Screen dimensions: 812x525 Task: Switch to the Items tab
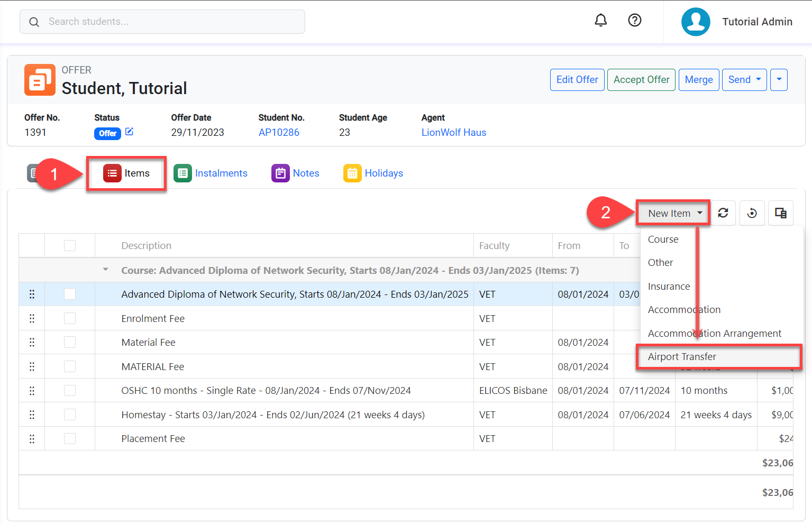point(126,173)
